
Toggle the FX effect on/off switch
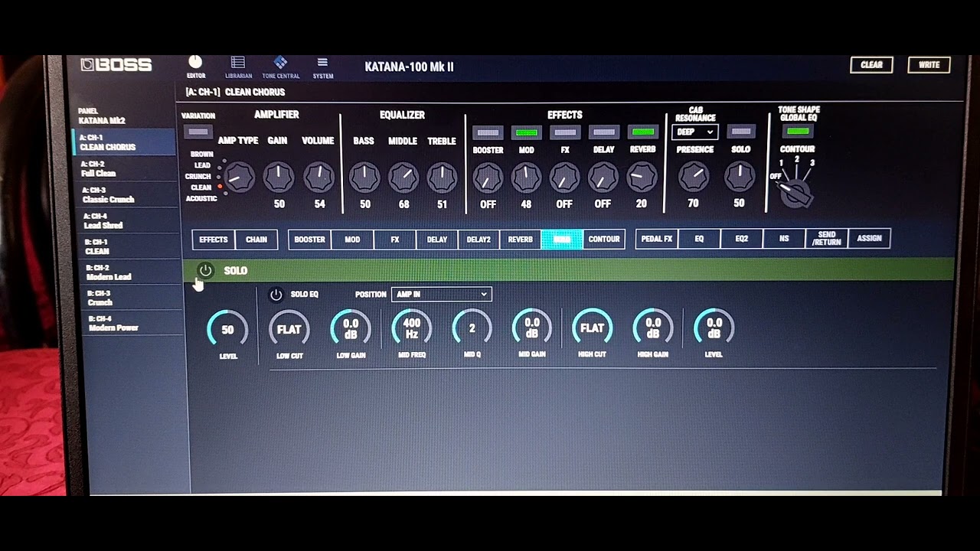tap(565, 133)
